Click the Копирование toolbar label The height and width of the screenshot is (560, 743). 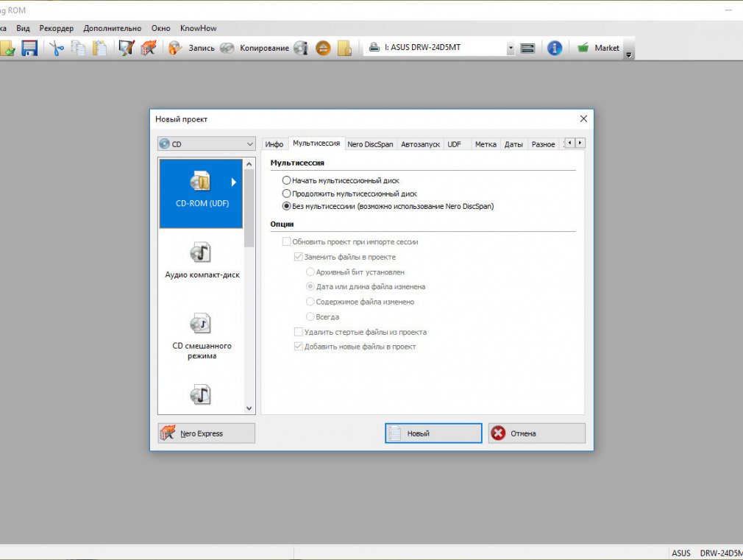[x=264, y=48]
